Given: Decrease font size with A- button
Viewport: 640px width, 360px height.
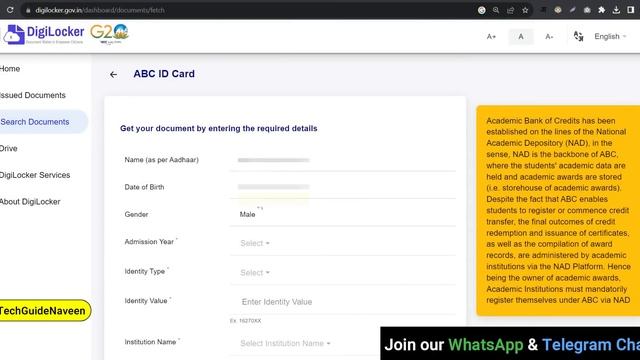Looking at the screenshot, I should 549,37.
